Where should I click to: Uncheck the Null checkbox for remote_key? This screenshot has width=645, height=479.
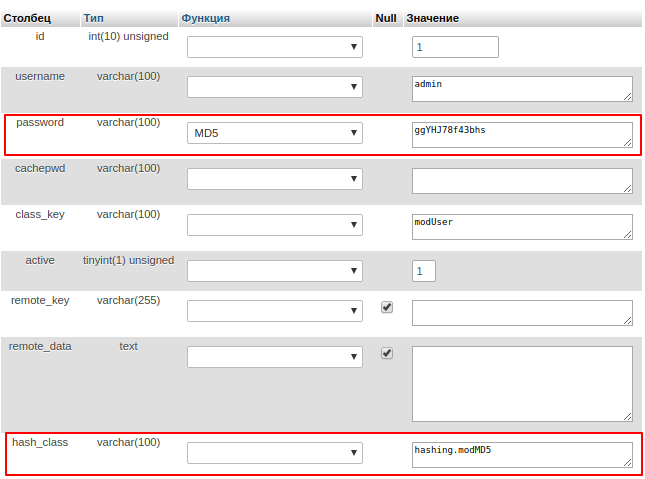coord(387,307)
